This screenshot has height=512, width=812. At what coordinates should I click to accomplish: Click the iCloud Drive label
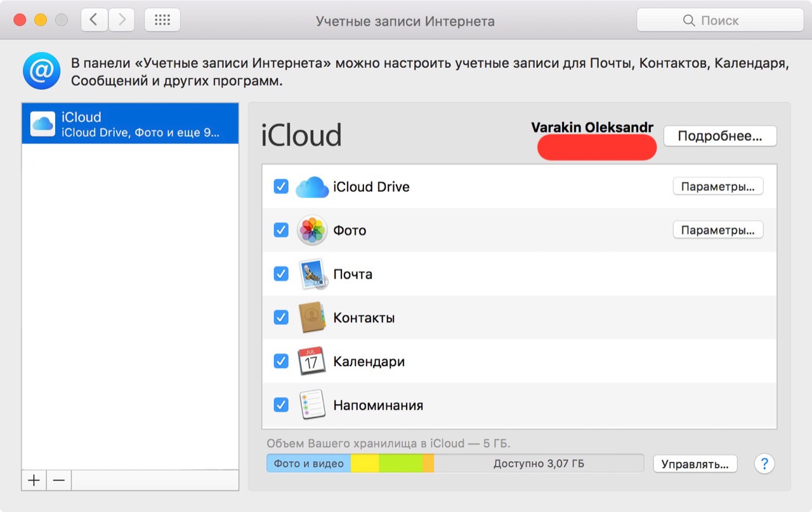point(371,187)
